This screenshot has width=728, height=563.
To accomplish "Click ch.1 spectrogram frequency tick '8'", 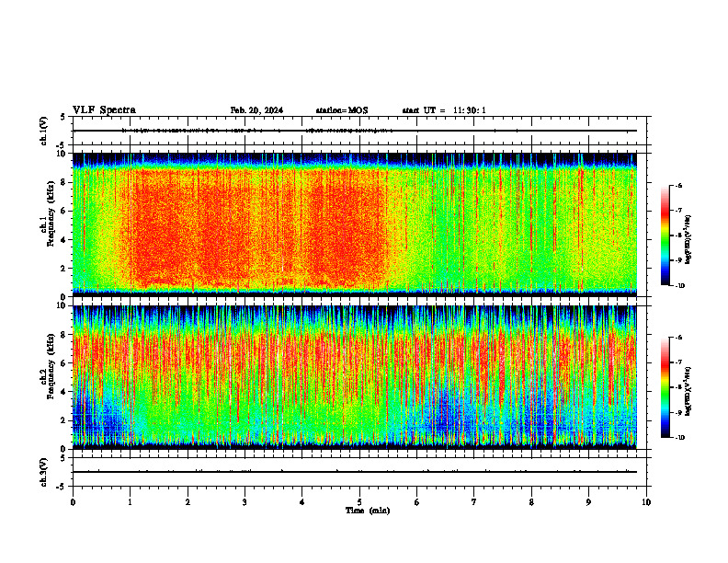I will click(63, 182).
